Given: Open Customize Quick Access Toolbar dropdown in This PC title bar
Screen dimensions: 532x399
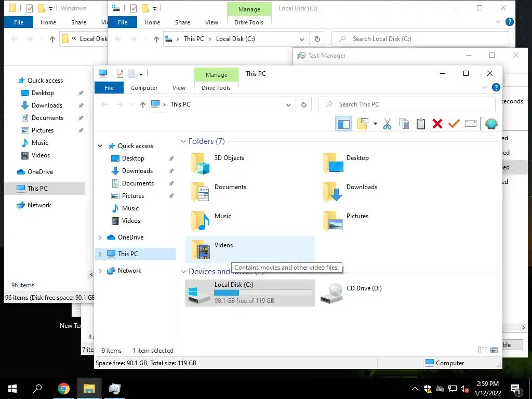Looking at the screenshot, I should tap(141, 74).
